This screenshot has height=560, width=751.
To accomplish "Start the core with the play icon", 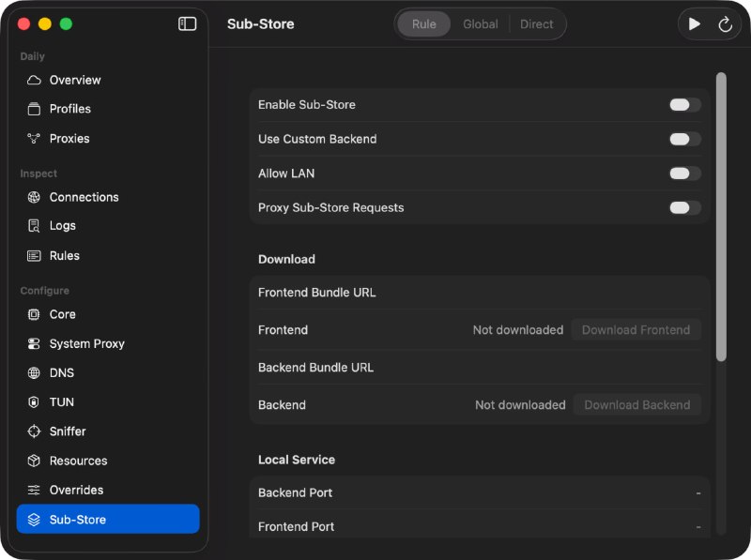I will point(694,24).
